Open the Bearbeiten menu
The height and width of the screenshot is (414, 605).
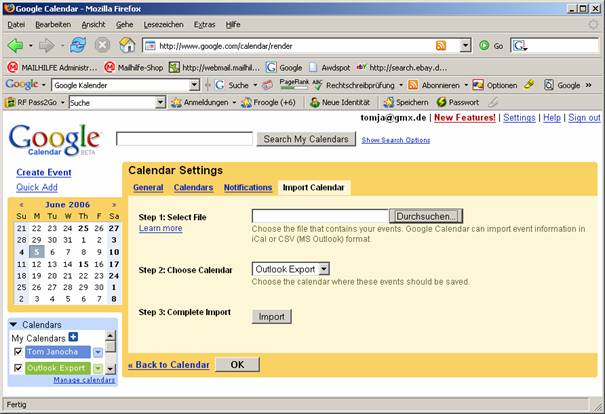coord(53,25)
